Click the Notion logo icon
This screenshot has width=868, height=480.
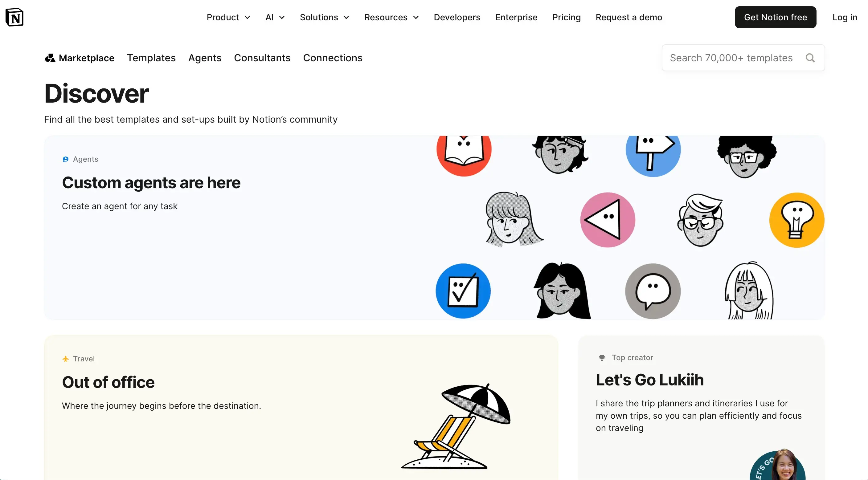pyautogui.click(x=14, y=17)
